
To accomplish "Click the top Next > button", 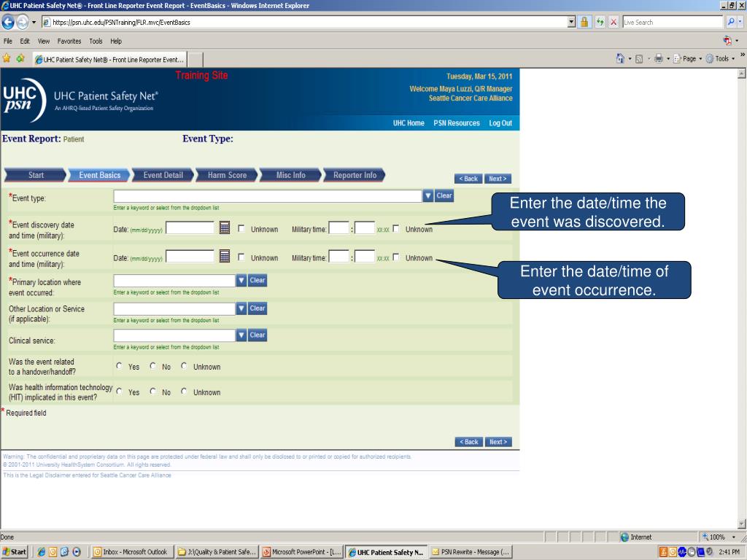I will (498, 179).
